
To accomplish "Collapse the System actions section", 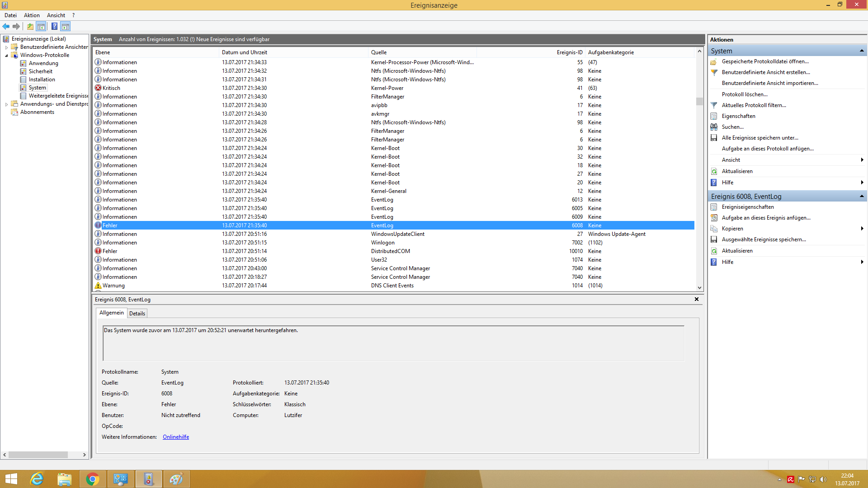I will point(862,51).
